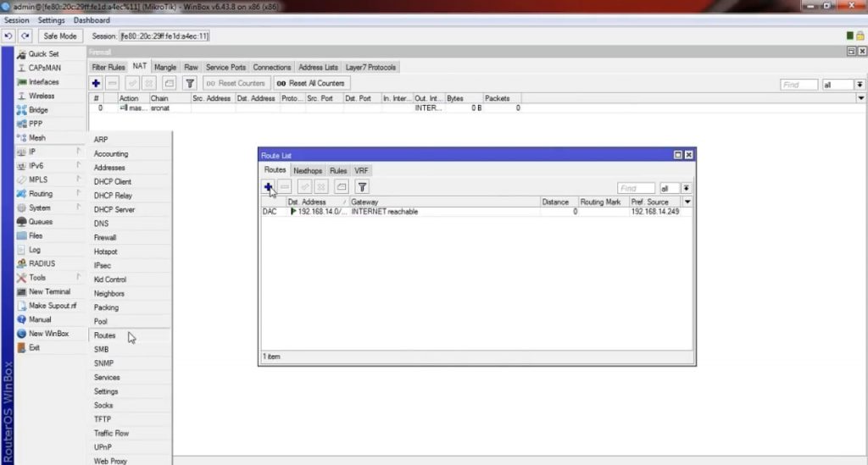868x465 pixels.
Task: Switch to Filter Rules tab
Action: (108, 68)
